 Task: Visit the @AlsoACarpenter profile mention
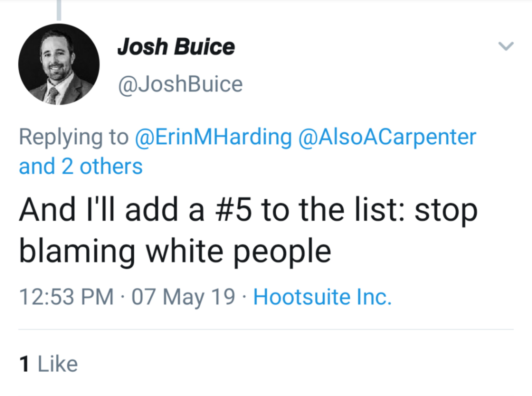point(387,137)
